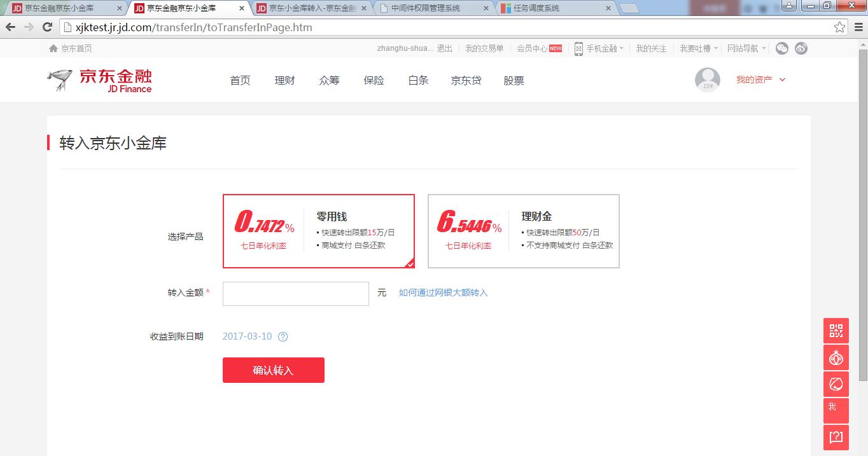Click the browser back arrow

(x=10, y=27)
